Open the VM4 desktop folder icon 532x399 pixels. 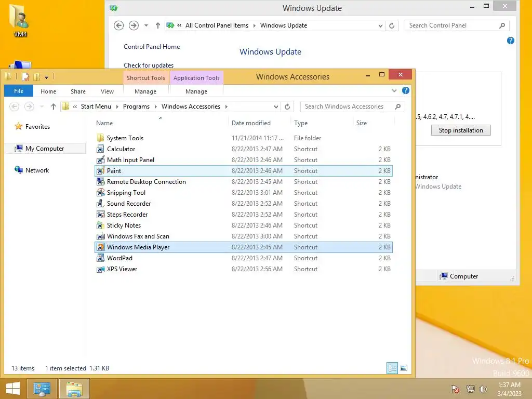pyautogui.click(x=20, y=20)
